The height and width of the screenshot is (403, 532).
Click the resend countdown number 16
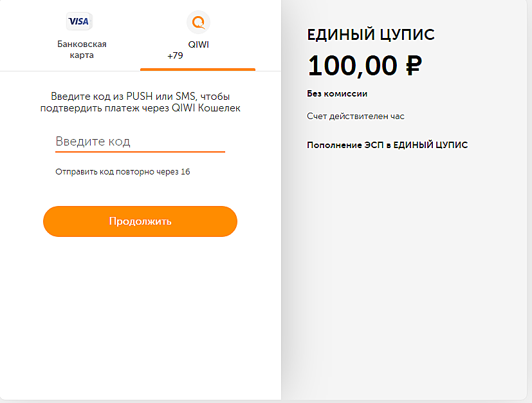coord(185,172)
